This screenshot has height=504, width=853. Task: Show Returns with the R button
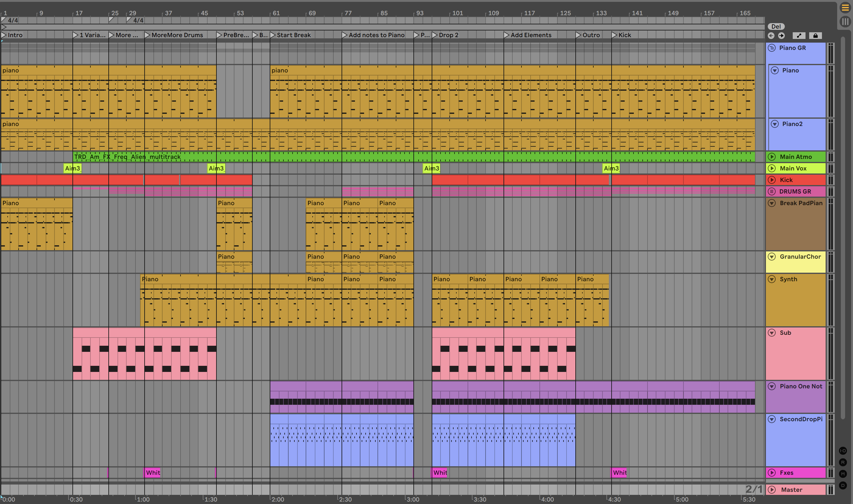click(843, 462)
